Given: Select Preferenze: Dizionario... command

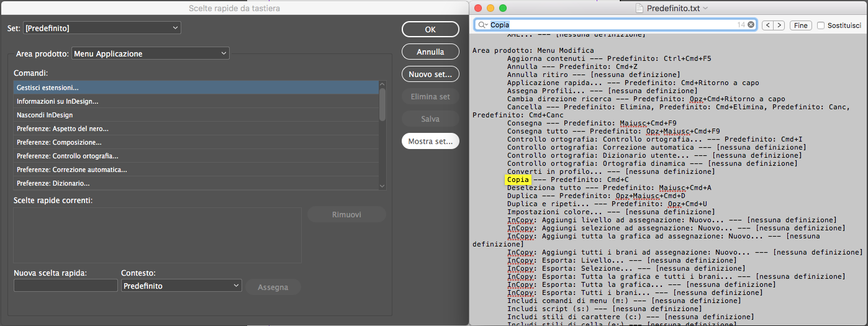Looking at the screenshot, I should pyautogui.click(x=196, y=183).
